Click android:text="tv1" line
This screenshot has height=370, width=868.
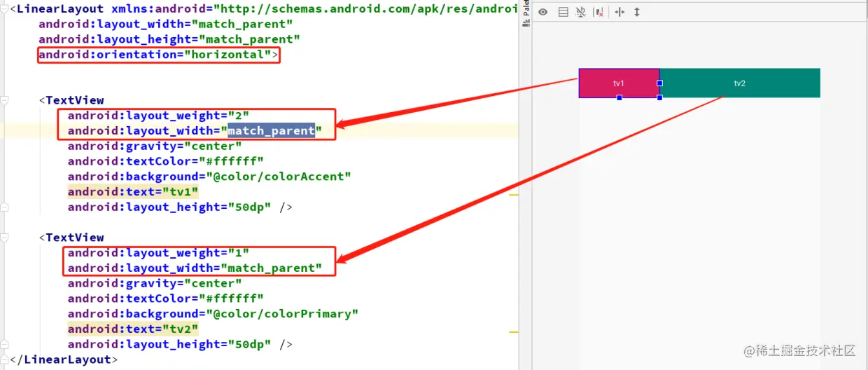pos(133,192)
